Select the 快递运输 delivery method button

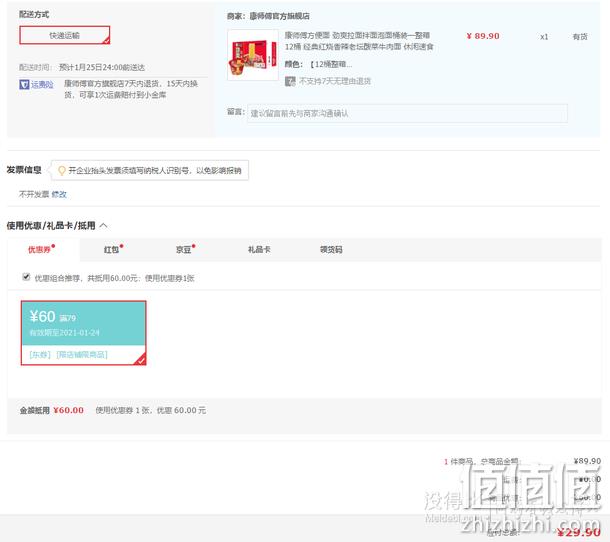pos(65,35)
